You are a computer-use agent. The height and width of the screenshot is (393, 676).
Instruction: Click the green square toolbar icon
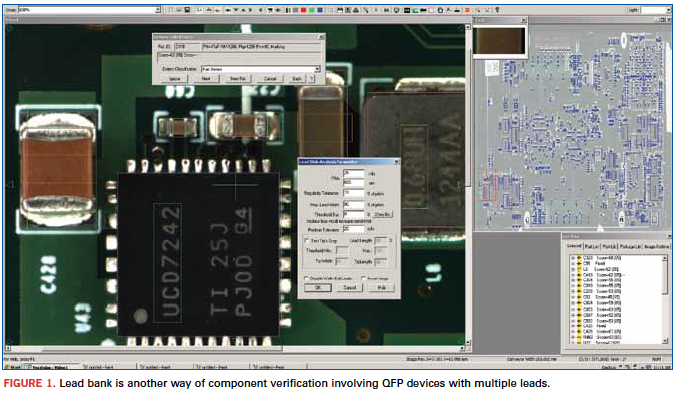pyautogui.click(x=312, y=10)
